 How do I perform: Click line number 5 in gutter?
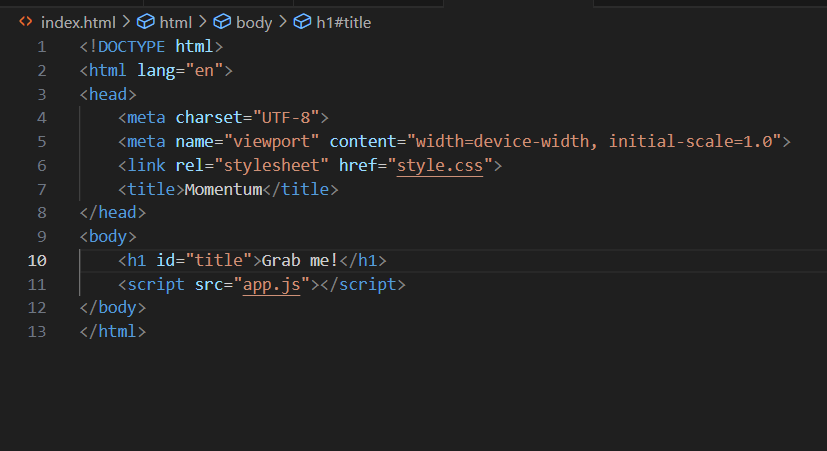coord(42,142)
